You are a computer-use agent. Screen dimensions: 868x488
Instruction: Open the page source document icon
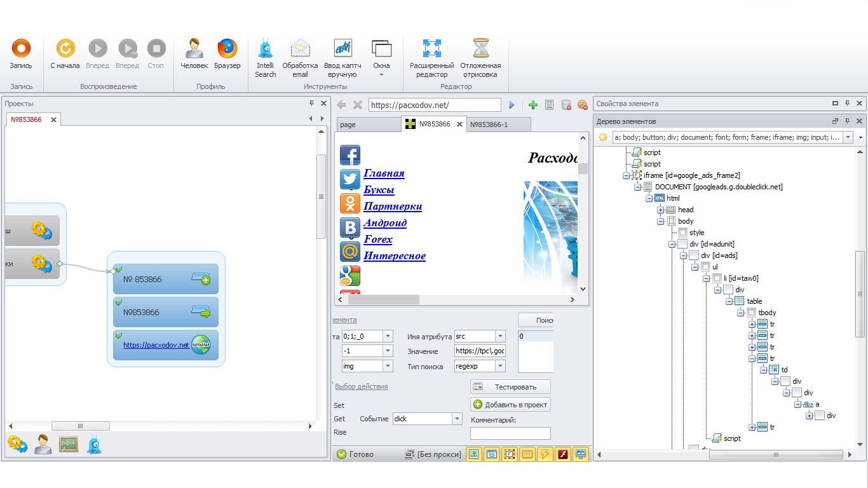549,105
